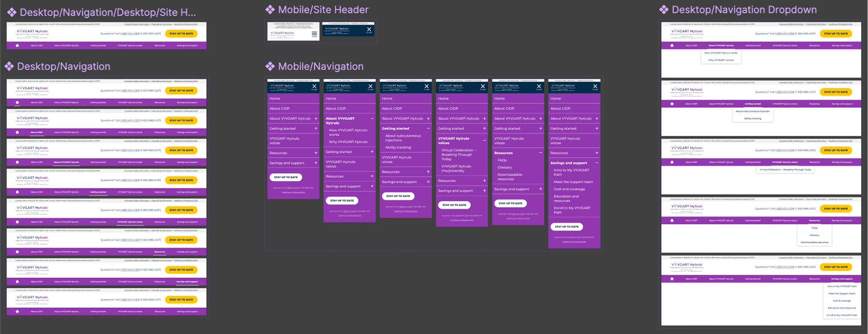Click home icon in the desktop variant showing FAQs dropdown
Viewport: 868px width, 334px height.
coord(672,220)
